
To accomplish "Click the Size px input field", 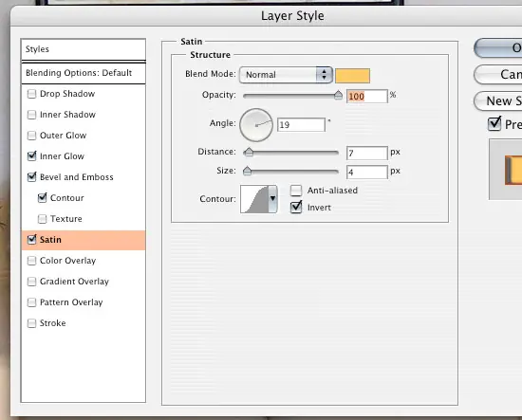I will coord(367,172).
